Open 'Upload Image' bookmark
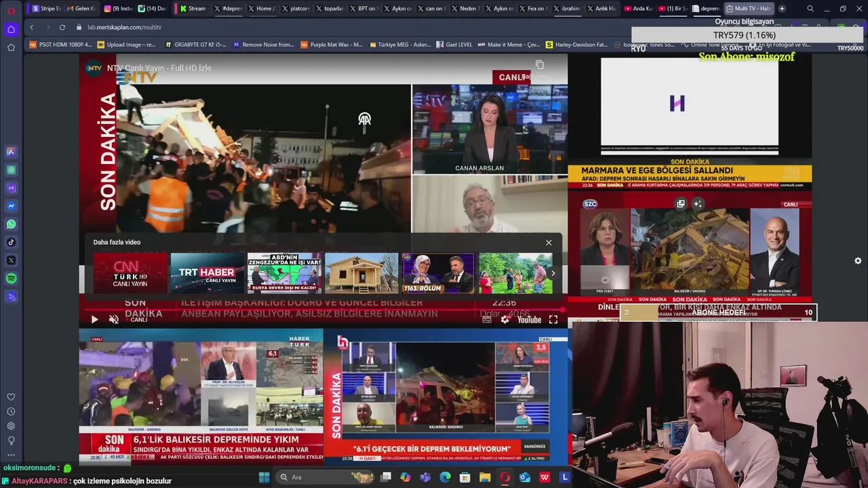This screenshot has width=868, height=488. tap(127, 45)
